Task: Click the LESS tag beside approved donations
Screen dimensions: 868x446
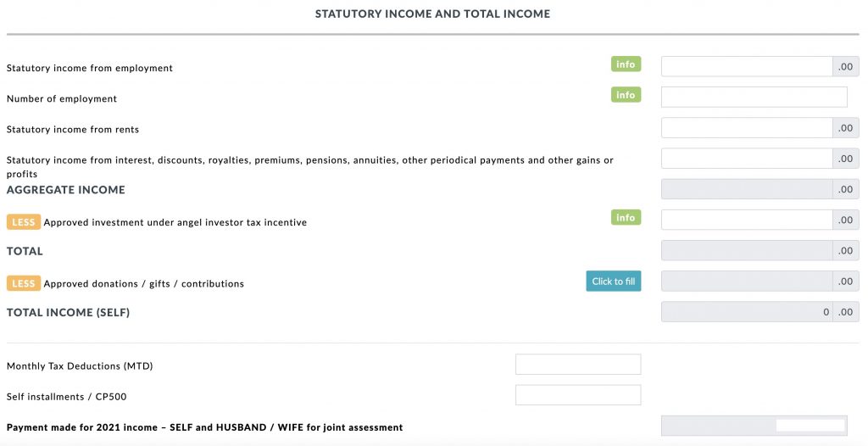Action: click(24, 283)
